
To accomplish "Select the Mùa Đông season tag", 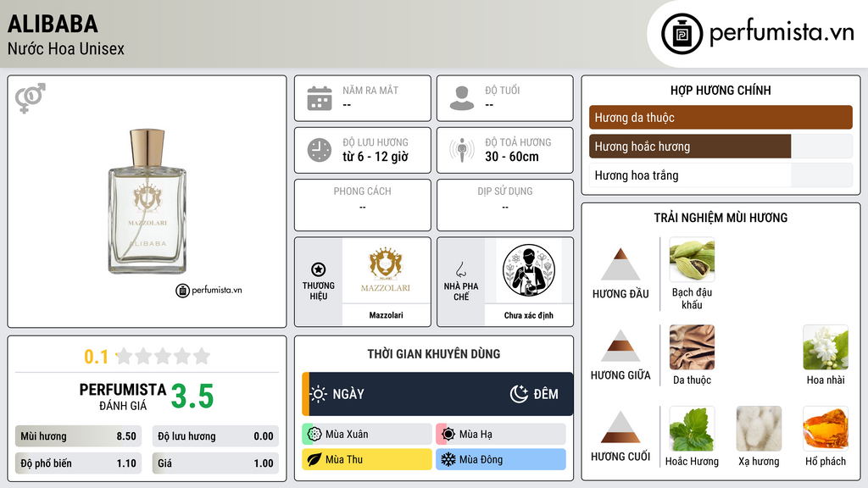I will coord(501,459).
